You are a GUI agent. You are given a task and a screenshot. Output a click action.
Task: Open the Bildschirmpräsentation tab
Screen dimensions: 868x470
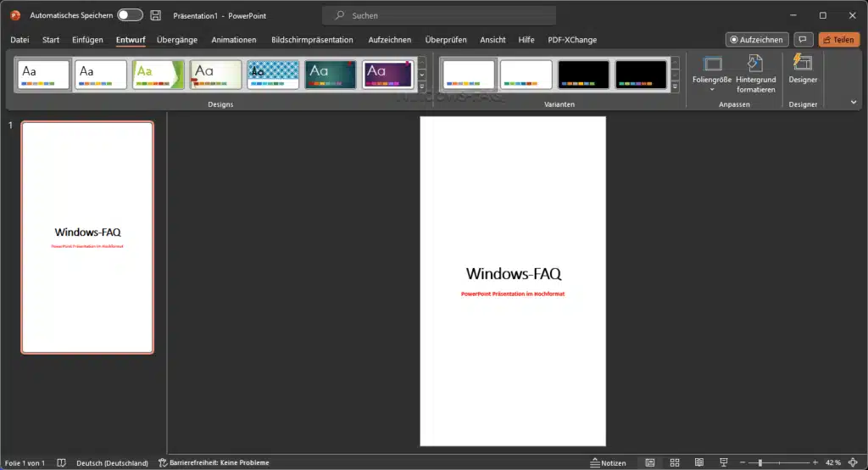[312, 40]
